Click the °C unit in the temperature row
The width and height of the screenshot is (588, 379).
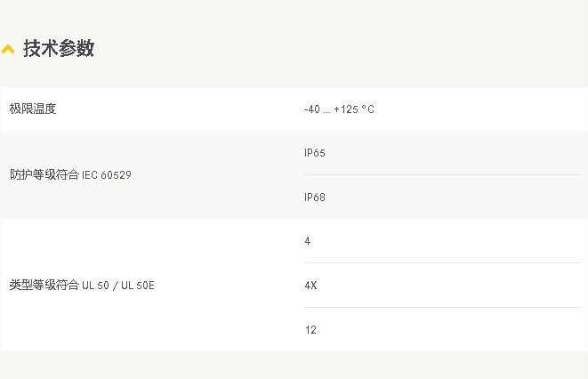tap(367, 109)
